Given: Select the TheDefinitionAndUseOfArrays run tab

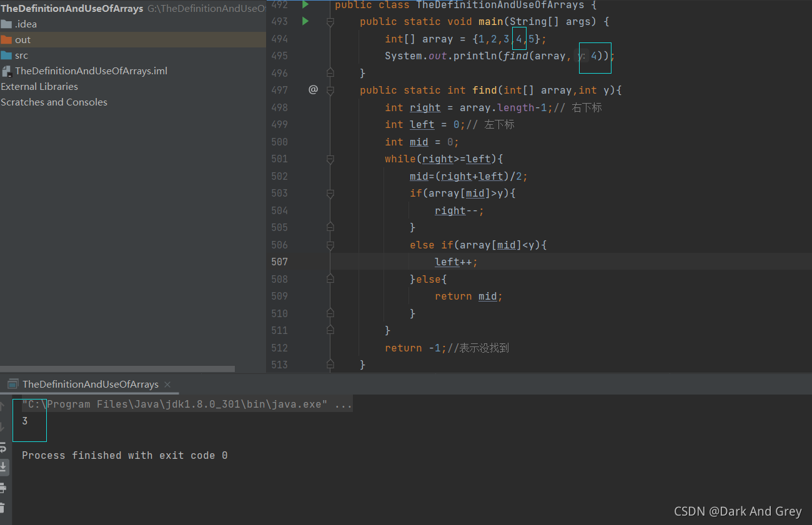Looking at the screenshot, I should pyautogui.click(x=90, y=385).
